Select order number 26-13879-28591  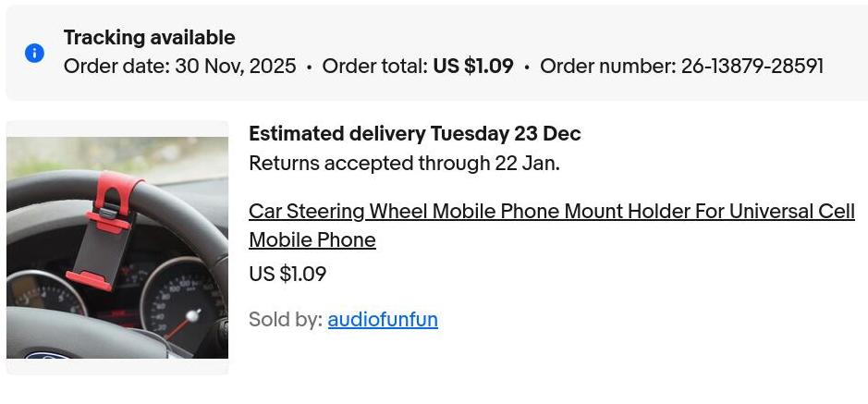[752, 67]
